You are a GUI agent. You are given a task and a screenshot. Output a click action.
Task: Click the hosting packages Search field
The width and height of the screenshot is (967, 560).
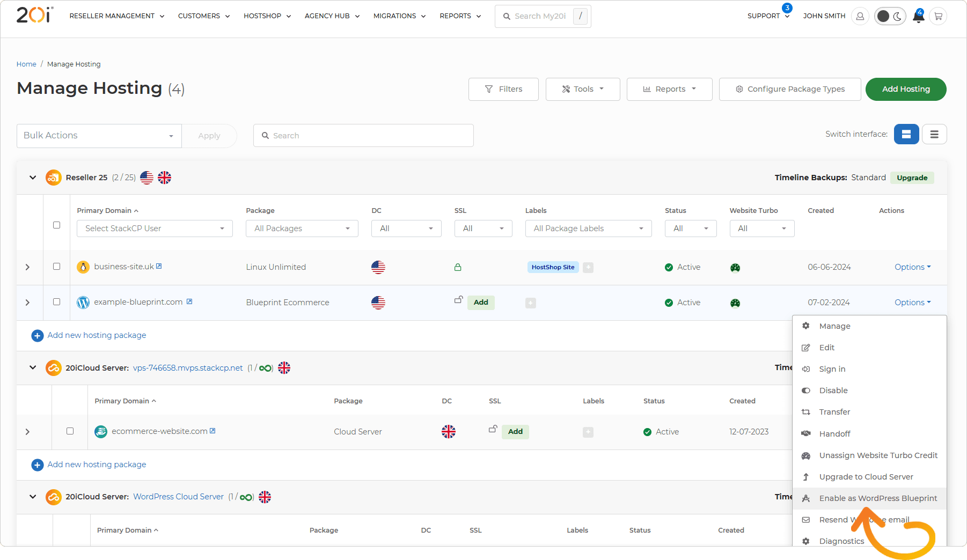point(363,136)
